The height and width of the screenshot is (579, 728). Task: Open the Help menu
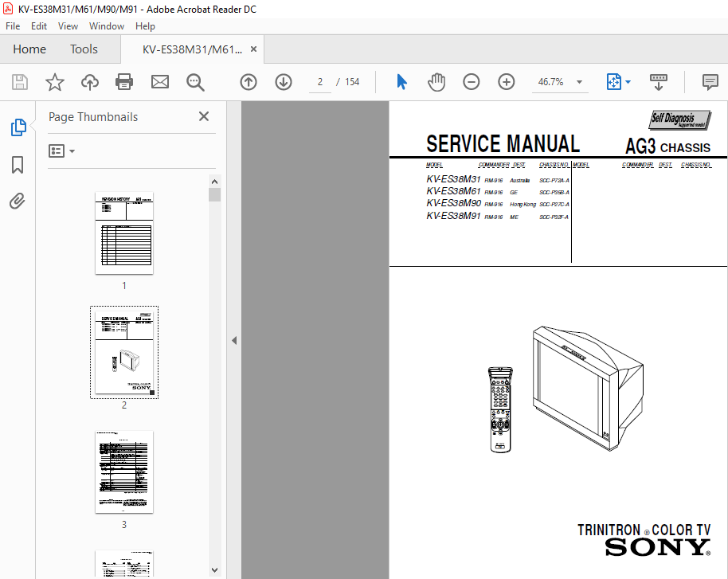(145, 26)
